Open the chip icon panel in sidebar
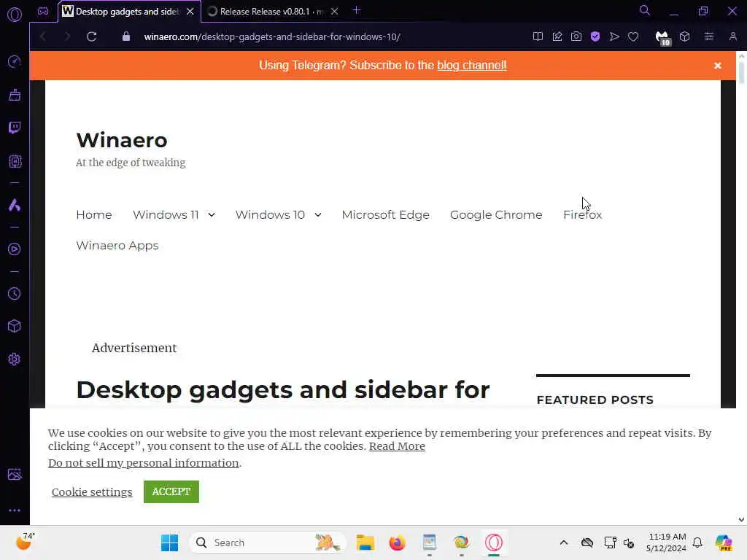Screen dimensions: 747x560 pyautogui.click(x=15, y=161)
